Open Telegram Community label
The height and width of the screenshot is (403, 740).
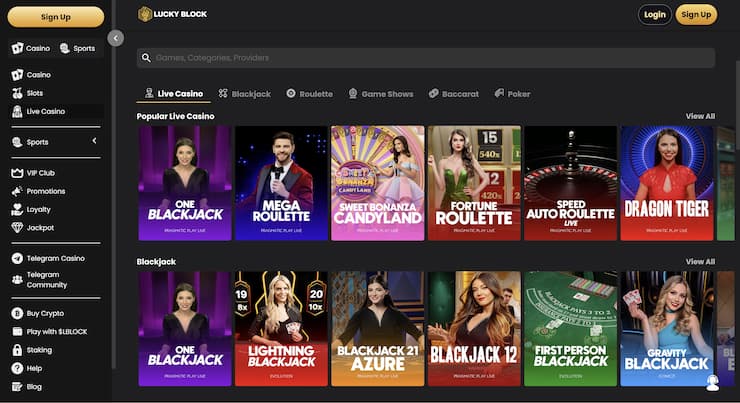coord(47,279)
